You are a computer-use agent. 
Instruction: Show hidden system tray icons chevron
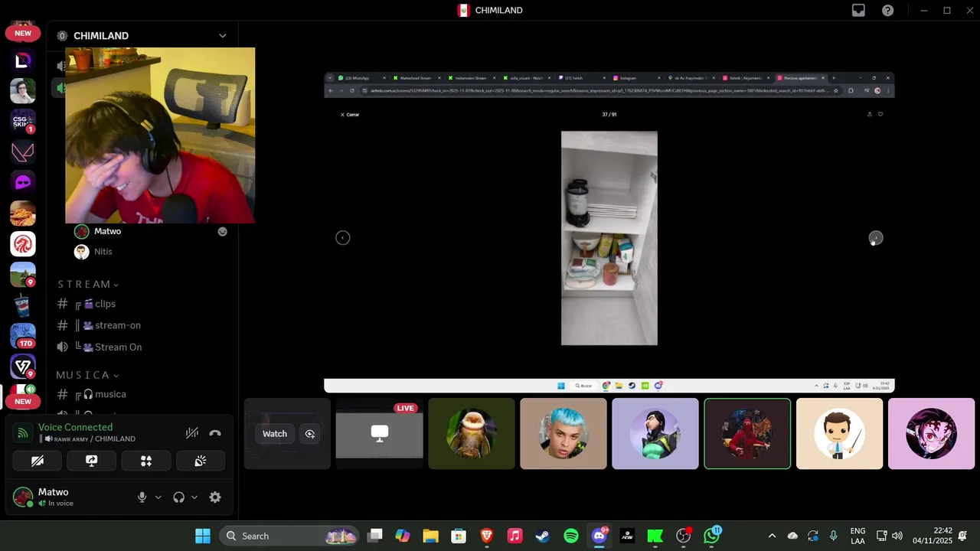coord(772,536)
